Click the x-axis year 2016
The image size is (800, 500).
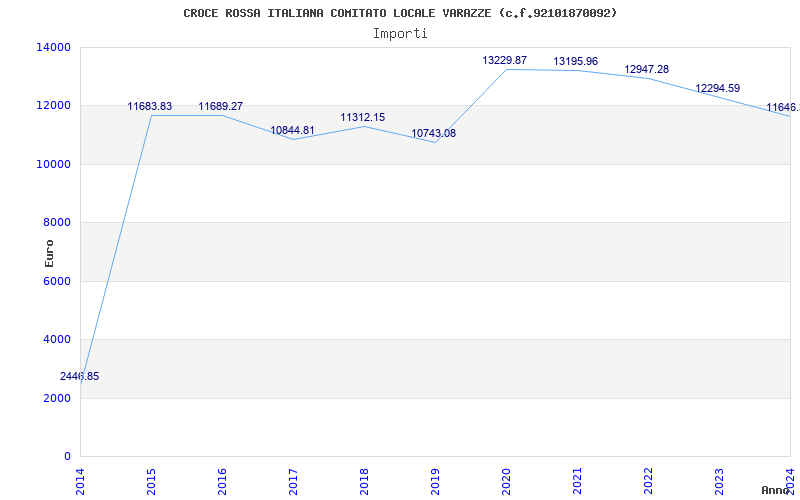[x=222, y=481]
